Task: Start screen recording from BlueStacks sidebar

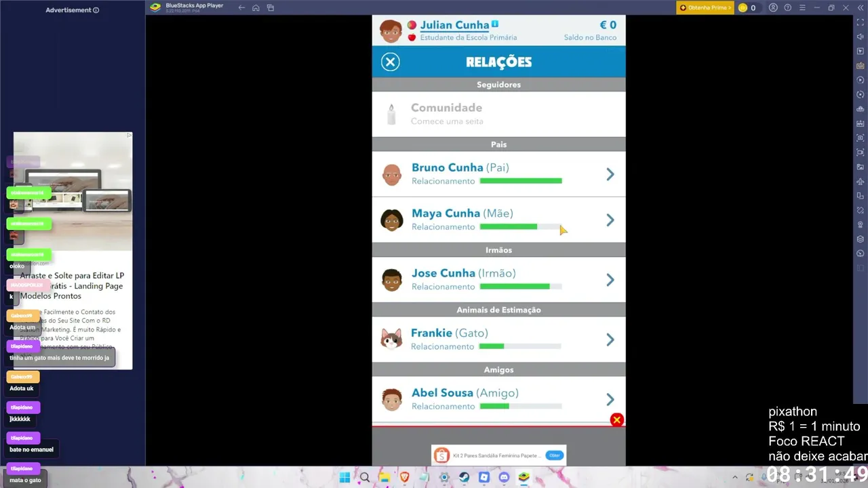Action: point(861,152)
